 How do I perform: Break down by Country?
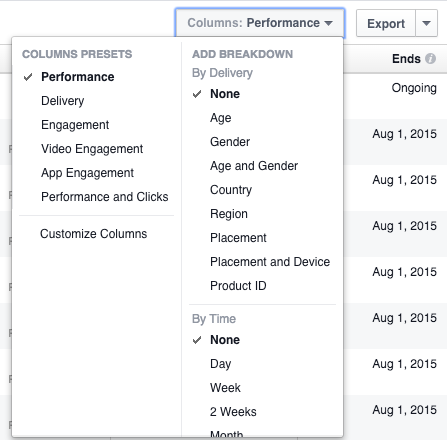[x=231, y=190]
